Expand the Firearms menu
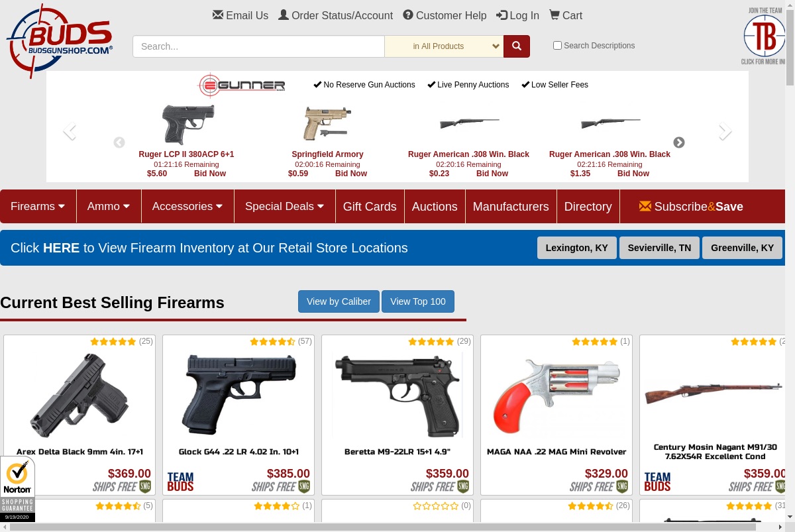The height and width of the screenshot is (532, 795). [x=38, y=206]
